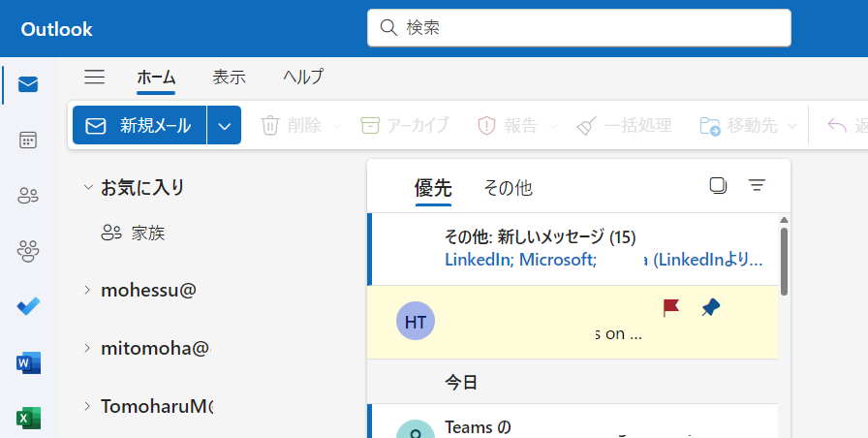Screen dimensions: 868x438
Task: Click the 削除 trash button
Action: 292,126
